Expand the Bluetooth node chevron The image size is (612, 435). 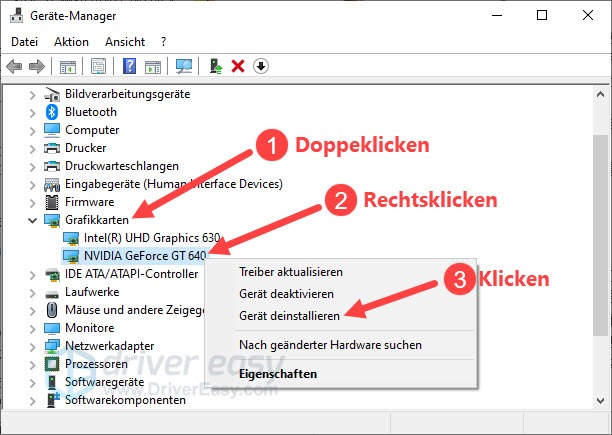click(x=33, y=113)
